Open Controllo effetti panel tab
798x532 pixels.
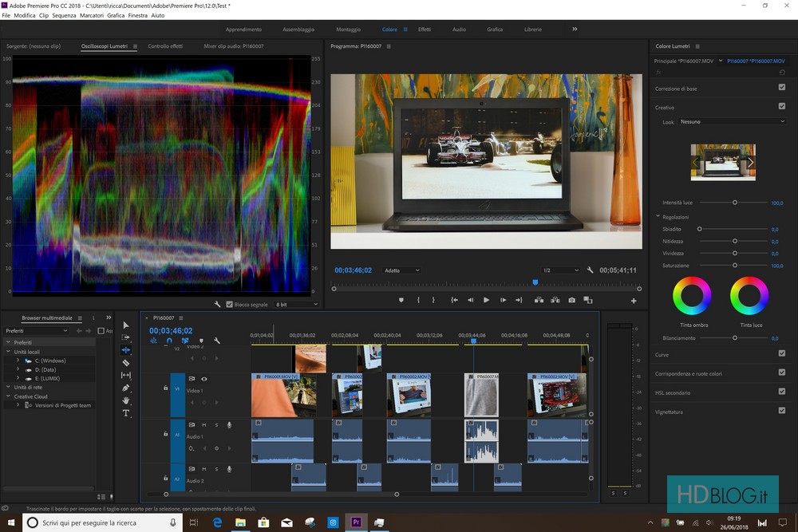click(165, 46)
